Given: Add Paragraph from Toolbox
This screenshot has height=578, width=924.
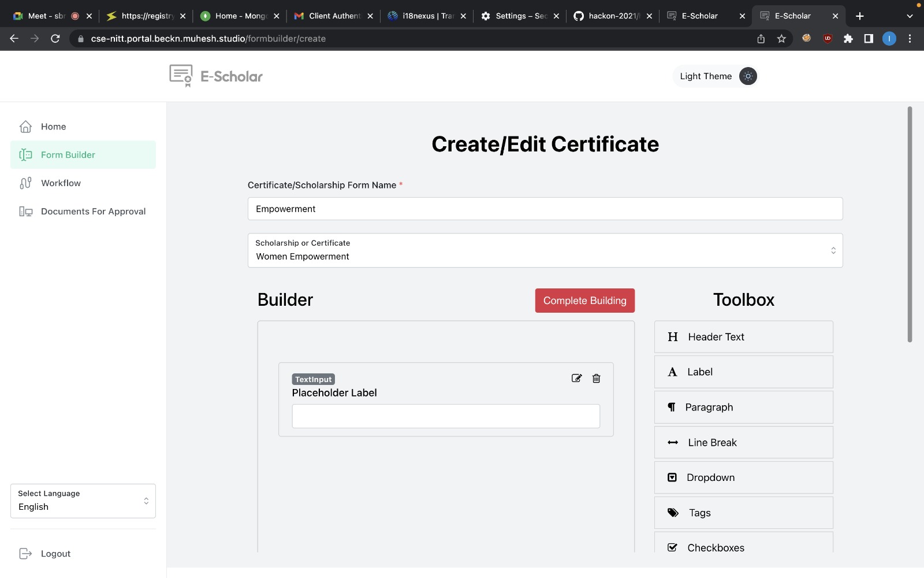Looking at the screenshot, I should 744,407.
